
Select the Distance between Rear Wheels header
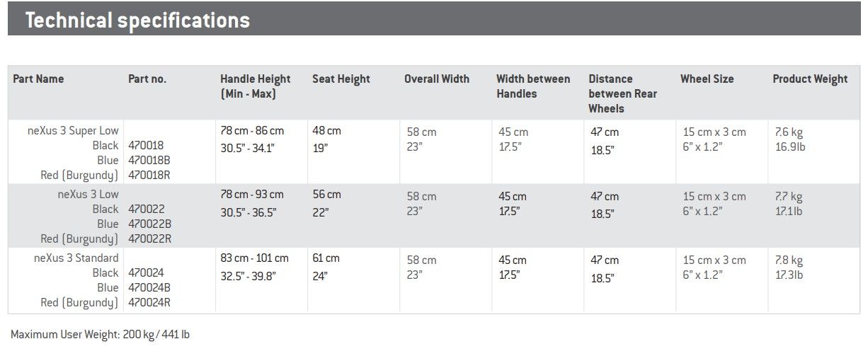[x=623, y=94]
